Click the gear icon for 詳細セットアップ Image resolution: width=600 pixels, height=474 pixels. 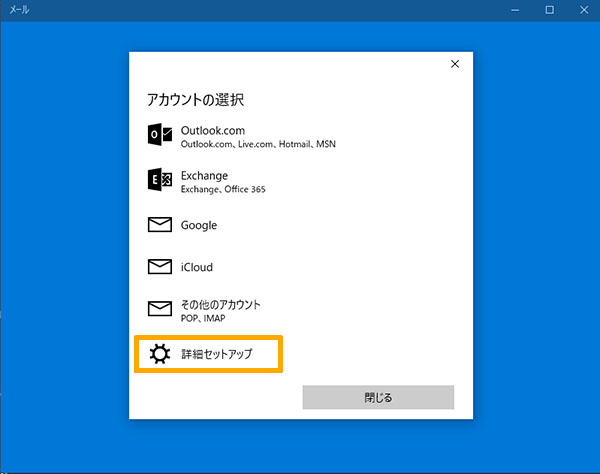pos(160,354)
